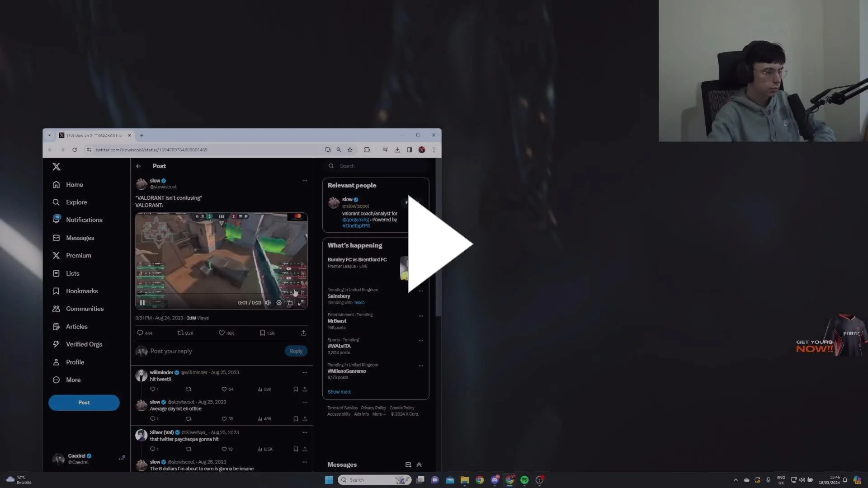Screen dimensions: 868x488
Task: Like slow's VALORANT post
Action: point(222,333)
